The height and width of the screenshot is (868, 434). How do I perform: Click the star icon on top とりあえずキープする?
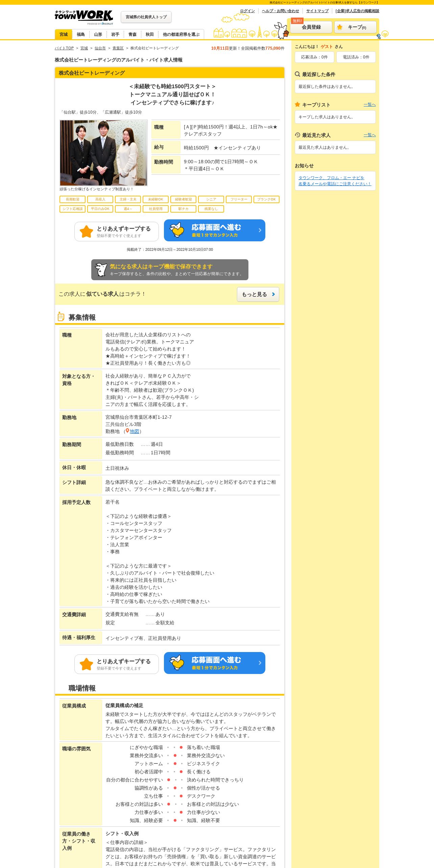point(87,232)
